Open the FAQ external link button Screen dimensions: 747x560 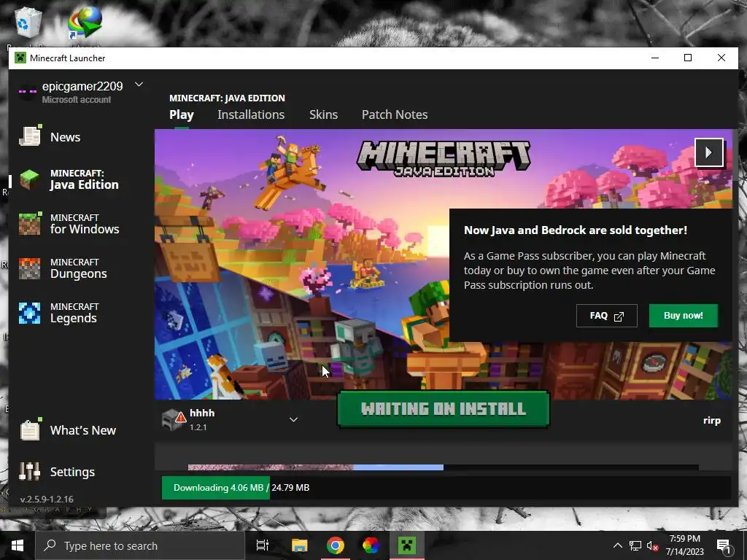click(606, 316)
